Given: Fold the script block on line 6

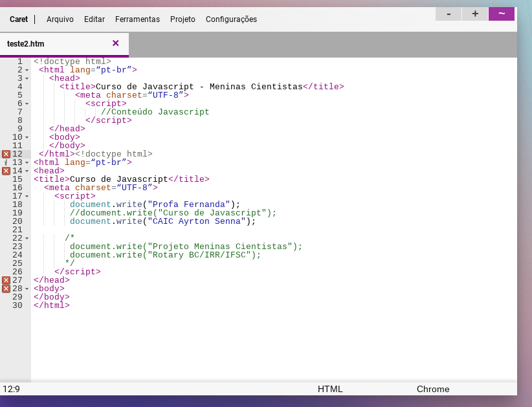Looking at the screenshot, I should tap(27, 104).
